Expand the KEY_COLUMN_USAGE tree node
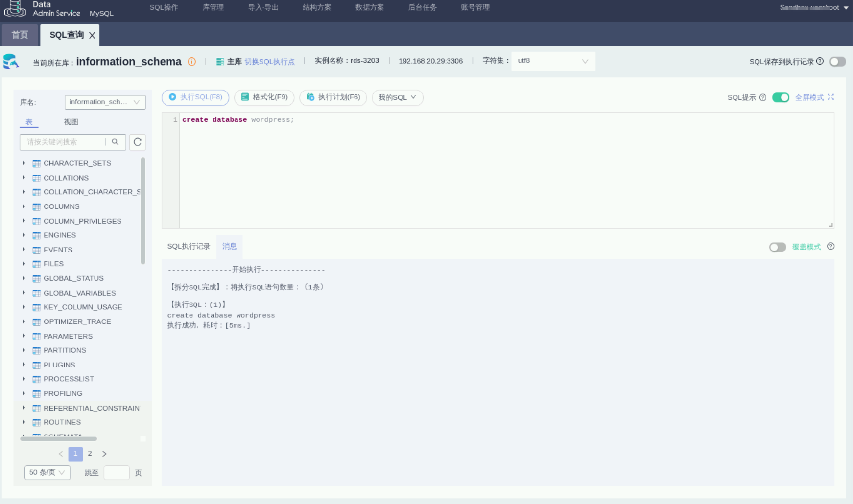 pyautogui.click(x=24, y=307)
